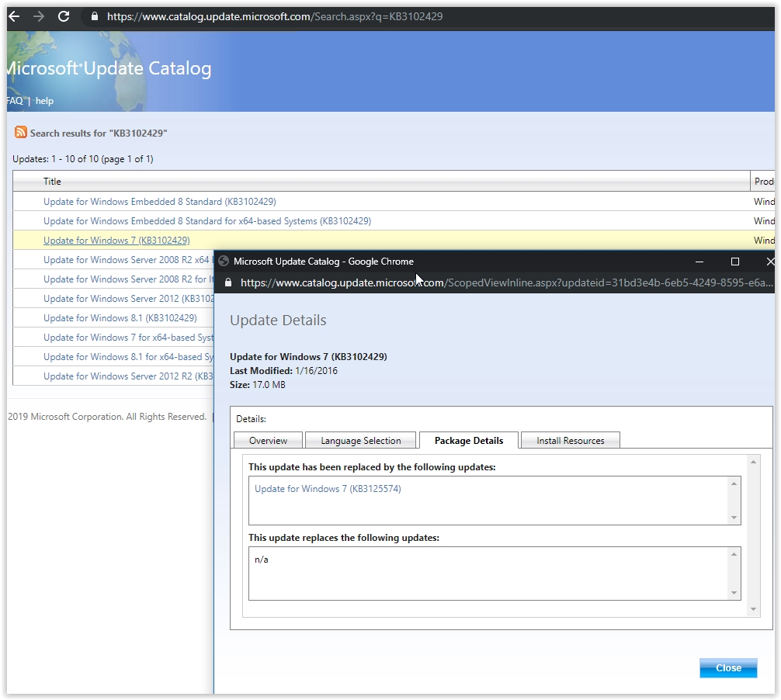Switch to the Language Selection tab
Viewport: 781px width, 700px height.
click(361, 441)
